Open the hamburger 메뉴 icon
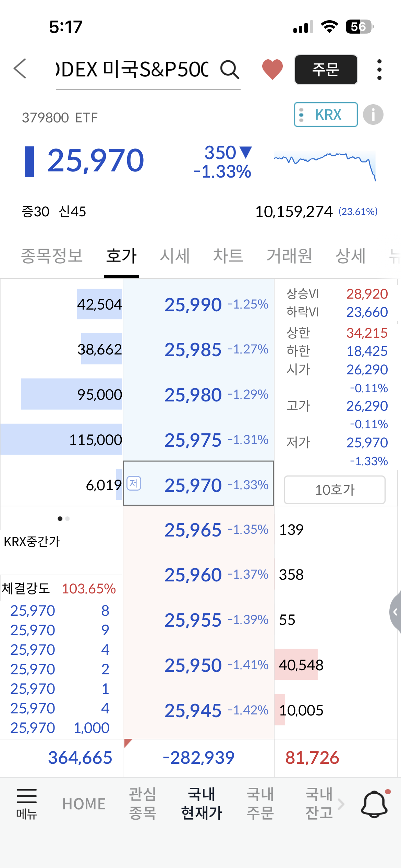Viewport: 401px width, 868px height. coord(26,804)
